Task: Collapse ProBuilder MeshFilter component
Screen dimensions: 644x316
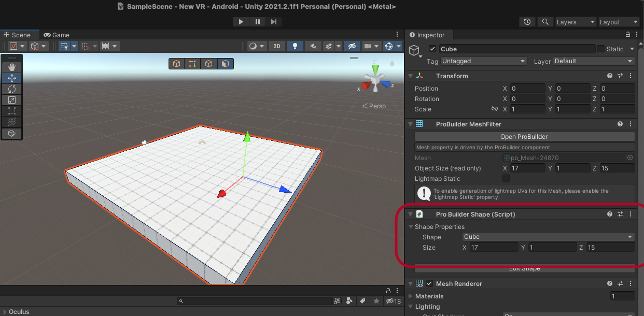Action: click(x=410, y=124)
